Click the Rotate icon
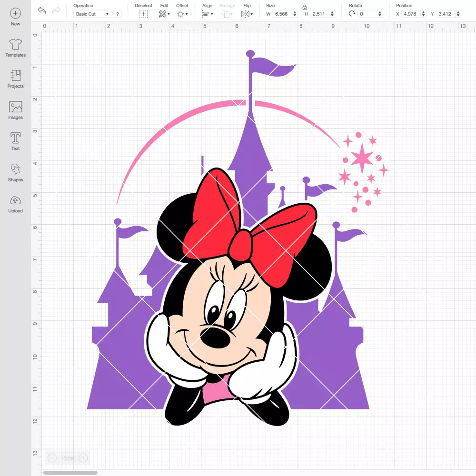 tap(352, 14)
